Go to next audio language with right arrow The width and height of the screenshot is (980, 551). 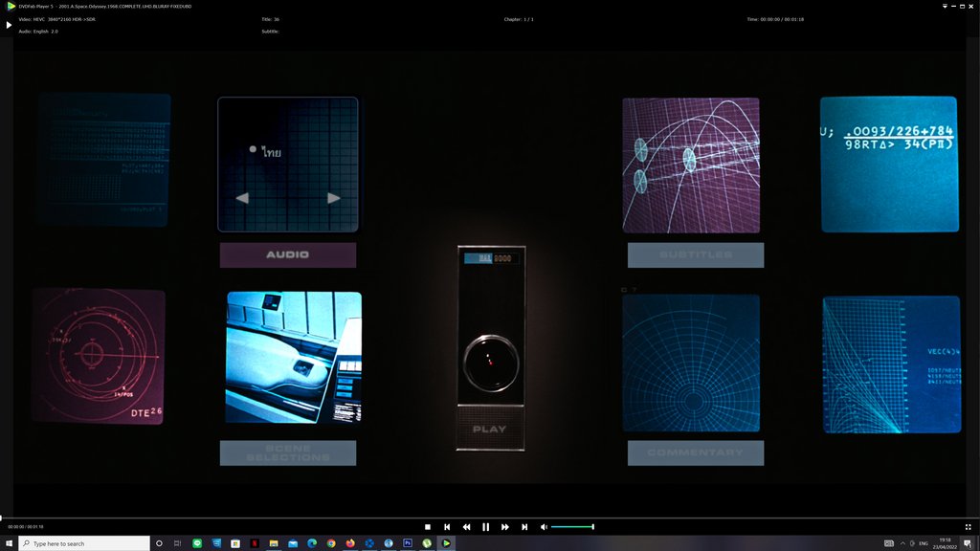click(x=334, y=198)
